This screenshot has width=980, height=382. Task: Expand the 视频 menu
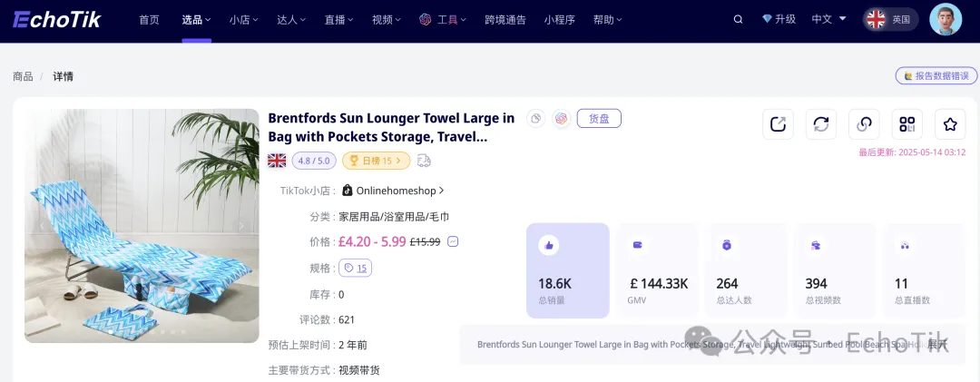click(387, 19)
